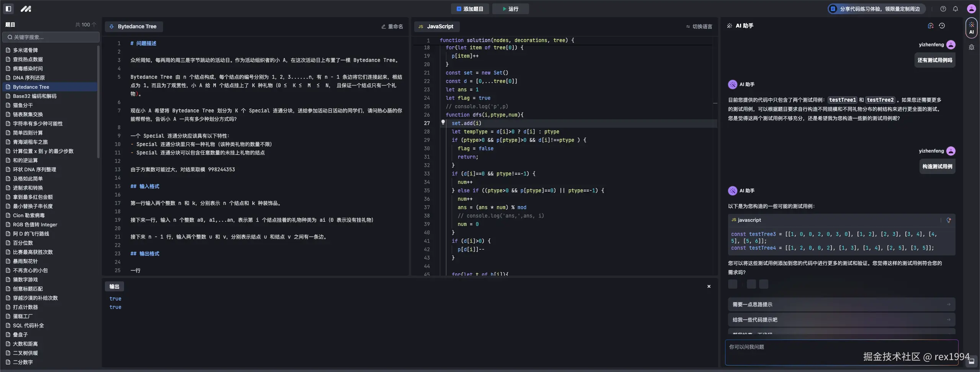Image resolution: width=980 pixels, height=372 pixels.
Task: Click the JS language badge in editor header
Action: pos(420,26)
